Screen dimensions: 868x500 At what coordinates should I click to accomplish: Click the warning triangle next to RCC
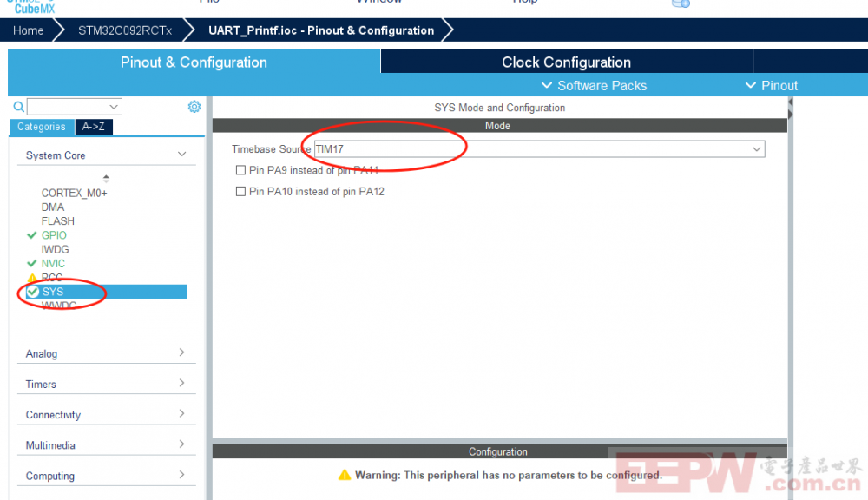tap(32, 278)
